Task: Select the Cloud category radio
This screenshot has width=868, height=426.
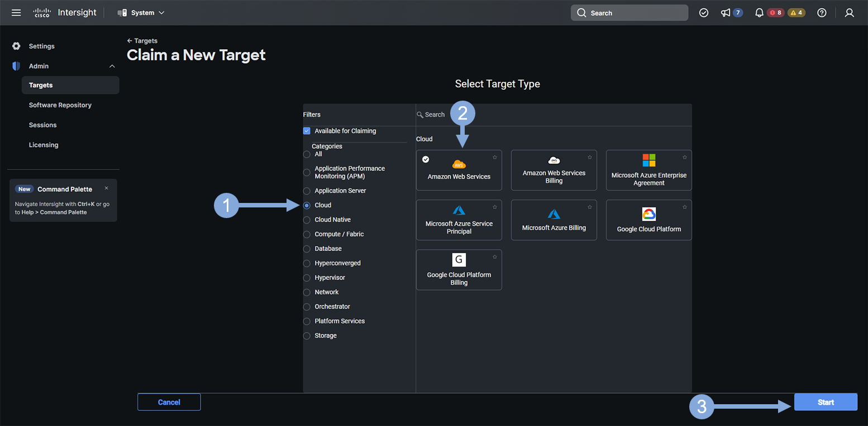Action: click(x=307, y=205)
